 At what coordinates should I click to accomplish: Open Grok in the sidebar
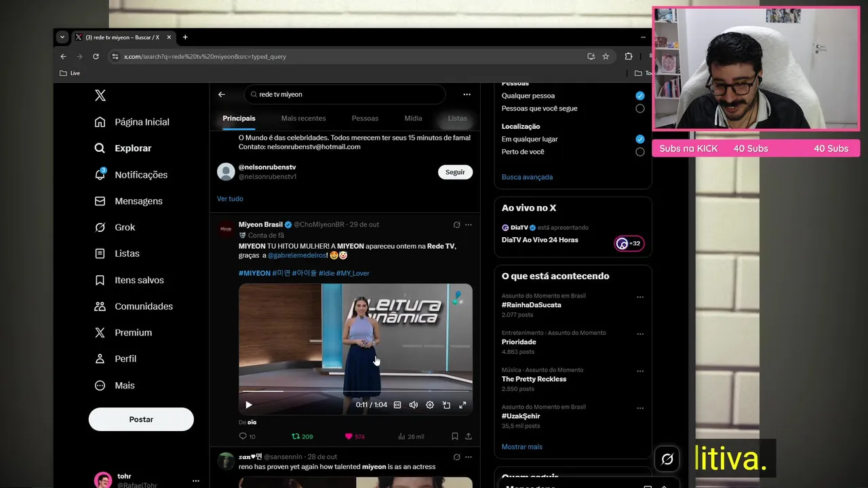pyautogui.click(x=115, y=227)
